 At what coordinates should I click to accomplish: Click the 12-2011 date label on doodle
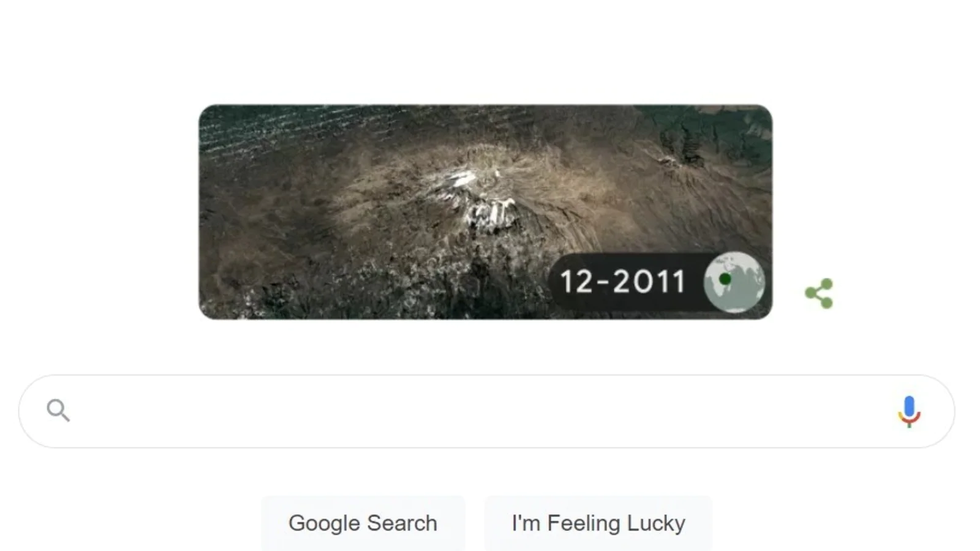623,282
